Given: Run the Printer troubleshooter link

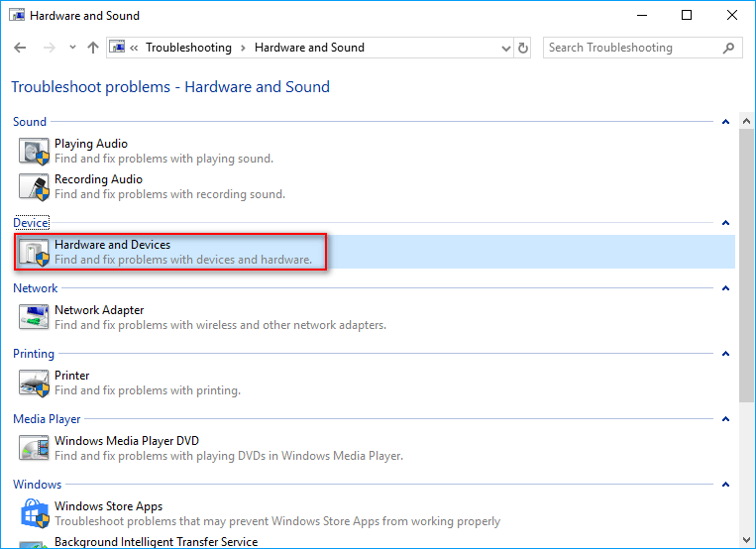Looking at the screenshot, I should (72, 376).
